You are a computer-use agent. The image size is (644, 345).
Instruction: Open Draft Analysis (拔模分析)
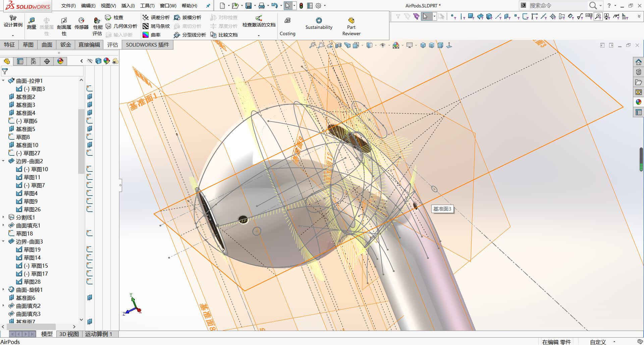[x=187, y=17]
